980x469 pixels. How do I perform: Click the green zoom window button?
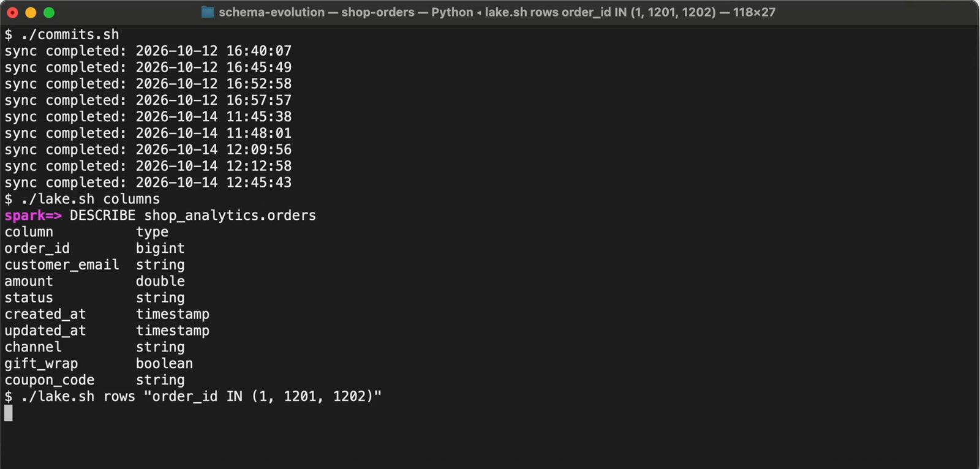click(49, 12)
